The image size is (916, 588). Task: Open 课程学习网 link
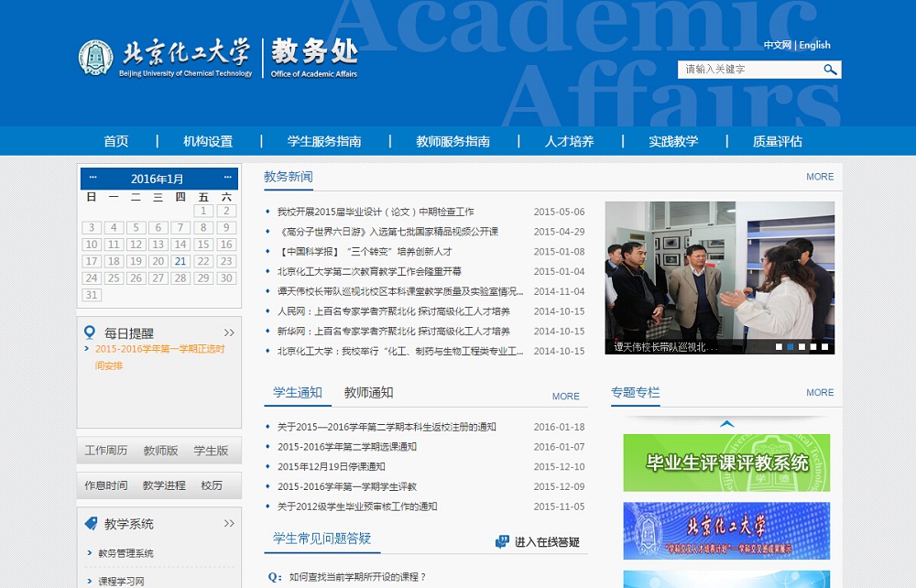point(121,581)
